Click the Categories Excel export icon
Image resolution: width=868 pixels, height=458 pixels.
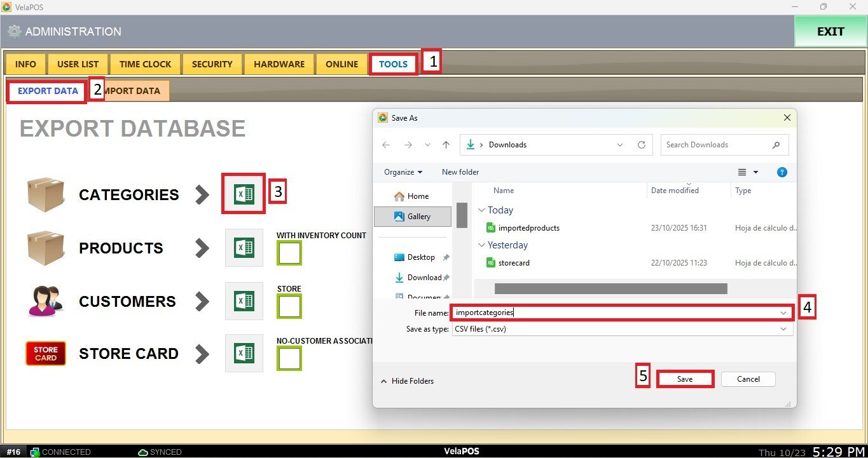click(x=244, y=194)
